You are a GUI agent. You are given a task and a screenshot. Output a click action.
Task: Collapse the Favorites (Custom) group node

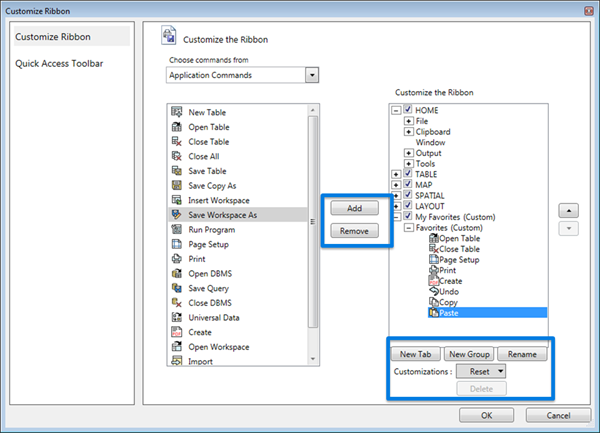[x=409, y=228]
